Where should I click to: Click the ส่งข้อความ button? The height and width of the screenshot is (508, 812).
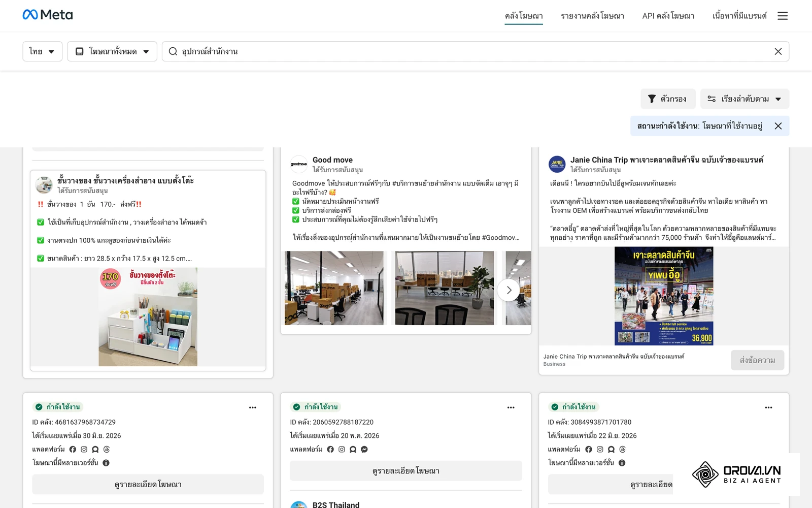[757, 360]
